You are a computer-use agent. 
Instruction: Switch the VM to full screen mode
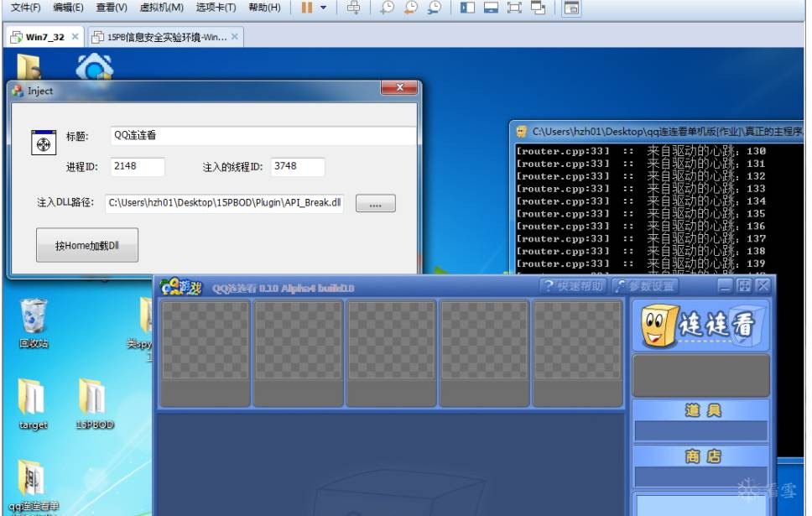(x=514, y=8)
